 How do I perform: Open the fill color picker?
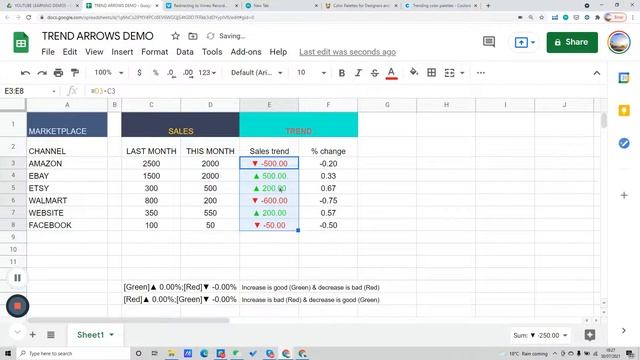click(x=414, y=73)
